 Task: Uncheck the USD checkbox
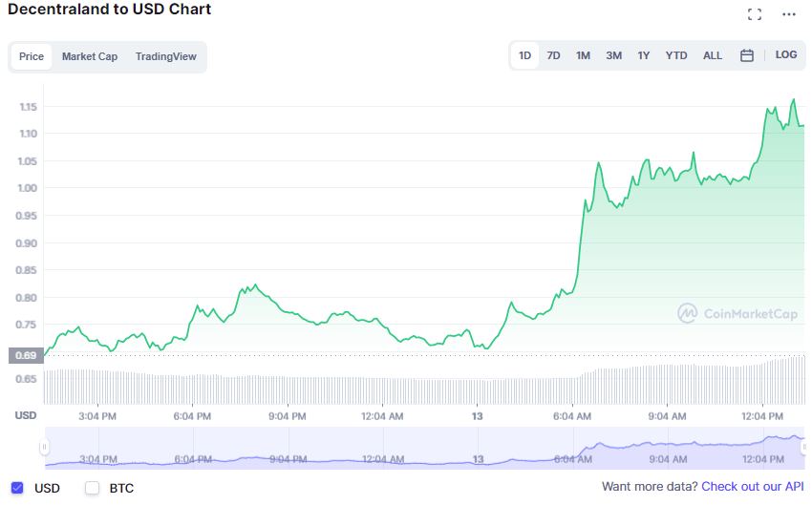point(17,488)
